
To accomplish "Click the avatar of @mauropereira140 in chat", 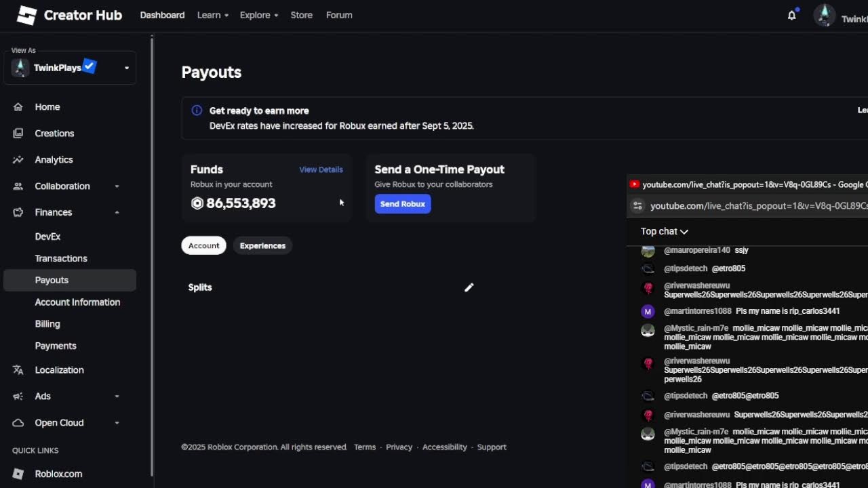I will 648,251.
